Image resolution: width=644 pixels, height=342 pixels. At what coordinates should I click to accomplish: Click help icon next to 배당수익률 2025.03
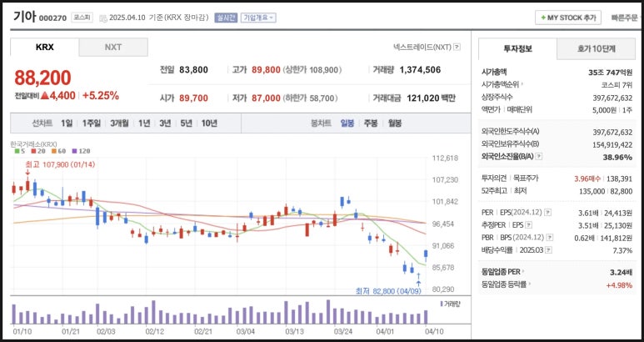pyautogui.click(x=548, y=250)
